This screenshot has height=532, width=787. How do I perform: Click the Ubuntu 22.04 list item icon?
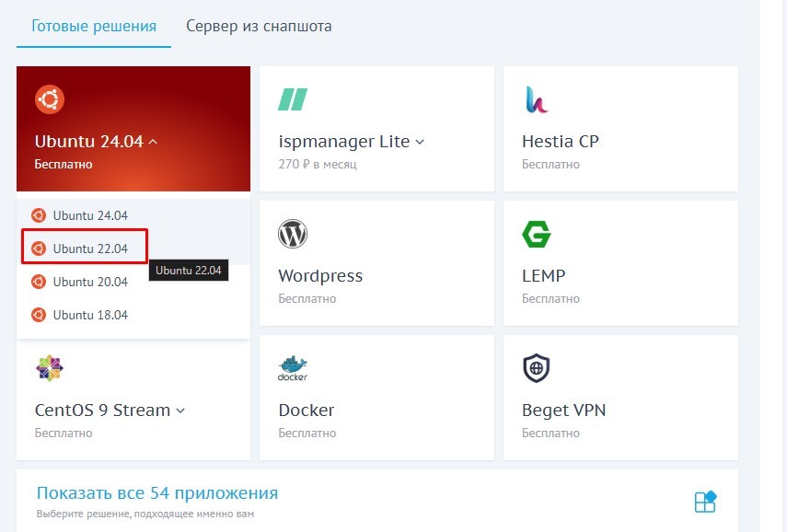[39, 249]
